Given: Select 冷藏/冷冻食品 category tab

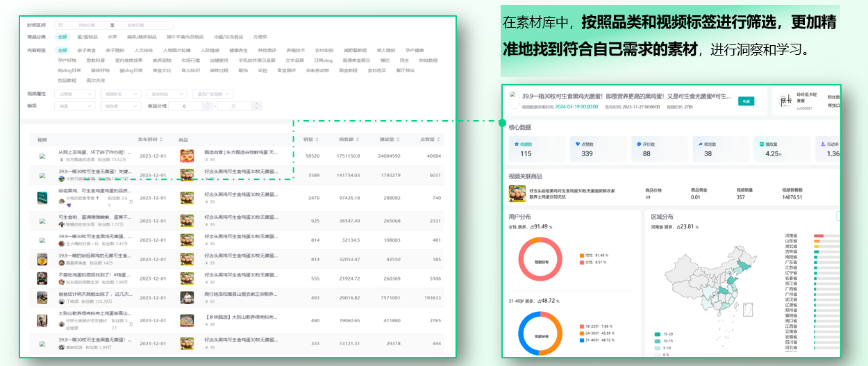Looking at the screenshot, I should point(228,37).
